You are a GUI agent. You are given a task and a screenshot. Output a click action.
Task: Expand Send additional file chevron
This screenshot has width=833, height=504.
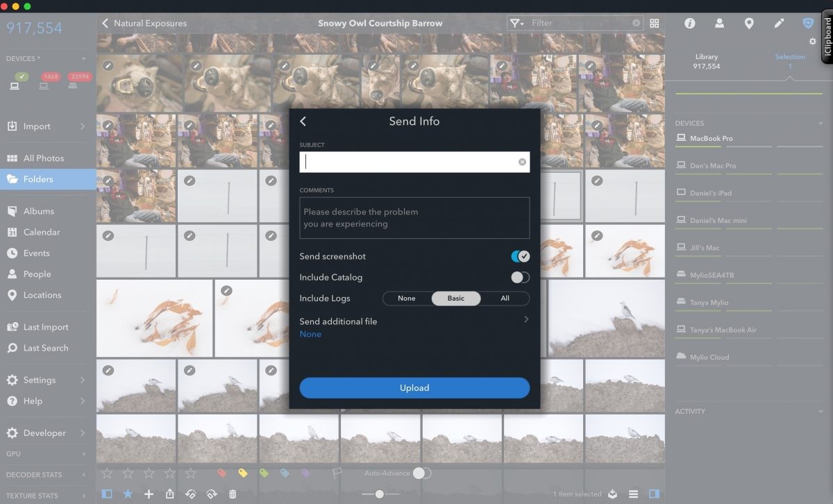click(x=526, y=319)
